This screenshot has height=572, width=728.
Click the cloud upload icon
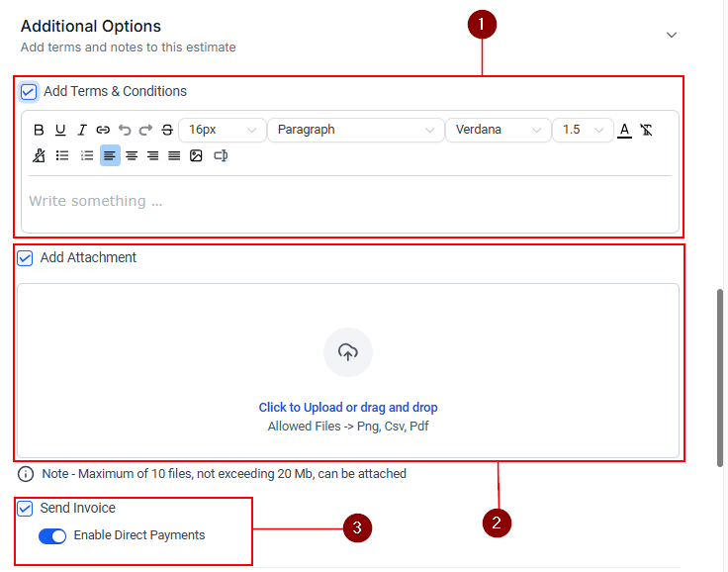348,352
